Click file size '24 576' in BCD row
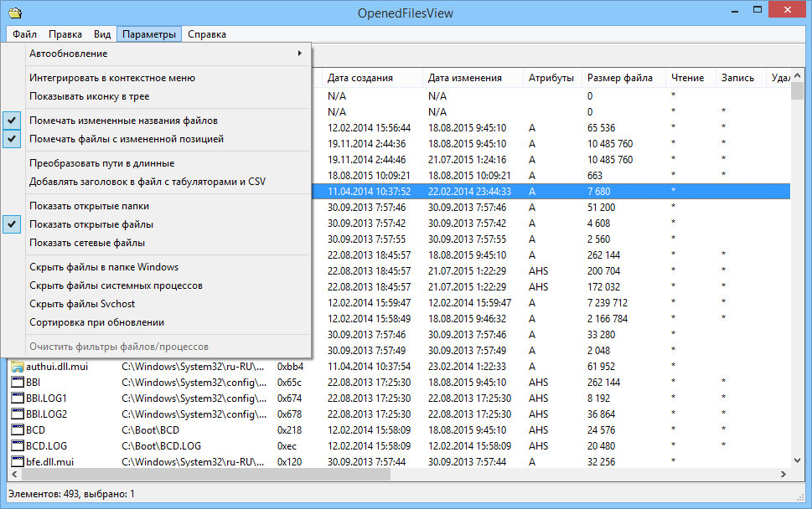 pos(601,430)
